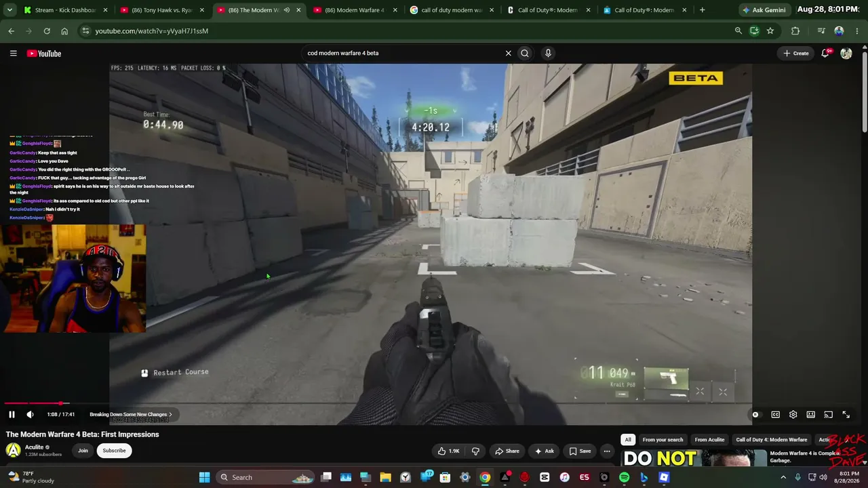Switch to Tony Hawk vs. Ryan tab
This screenshot has height=488, width=868.
point(161,10)
